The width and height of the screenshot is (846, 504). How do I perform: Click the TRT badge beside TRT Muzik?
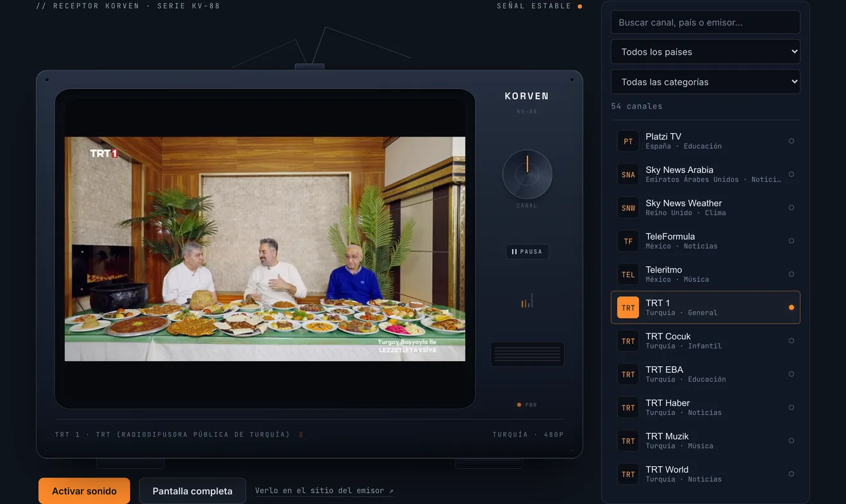point(628,441)
